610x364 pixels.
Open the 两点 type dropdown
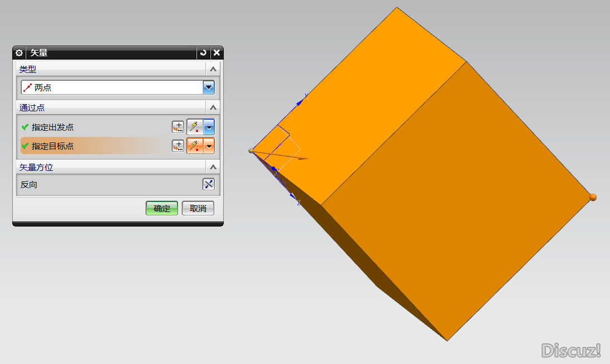pos(209,87)
